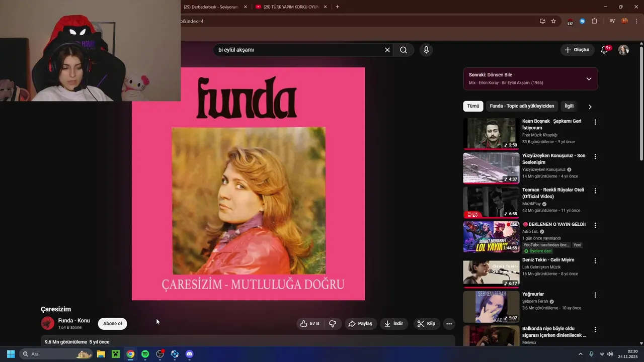The width and height of the screenshot is (644, 362).
Task: Open Teoman Renkli Rüyalar Oteli thumbnail
Action: pyautogui.click(x=491, y=202)
